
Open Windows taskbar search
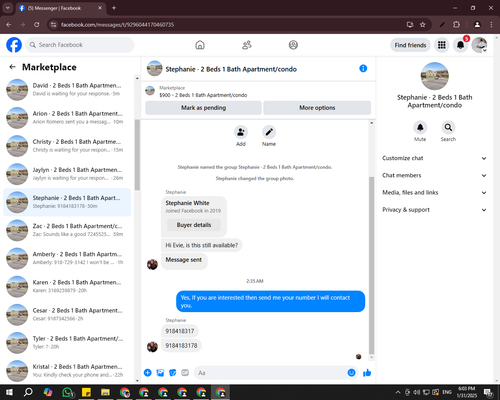[28, 392]
